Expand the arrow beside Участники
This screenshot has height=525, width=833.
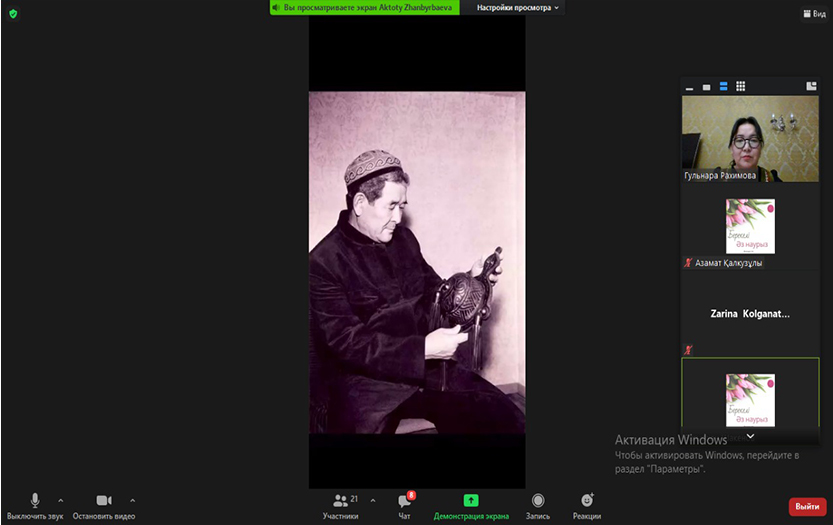373,499
